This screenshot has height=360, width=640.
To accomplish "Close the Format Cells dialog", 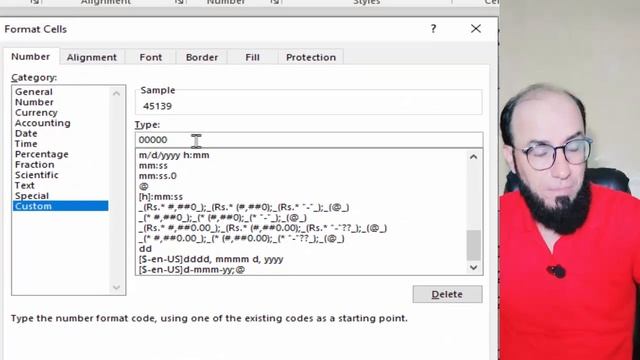I will click(x=476, y=29).
